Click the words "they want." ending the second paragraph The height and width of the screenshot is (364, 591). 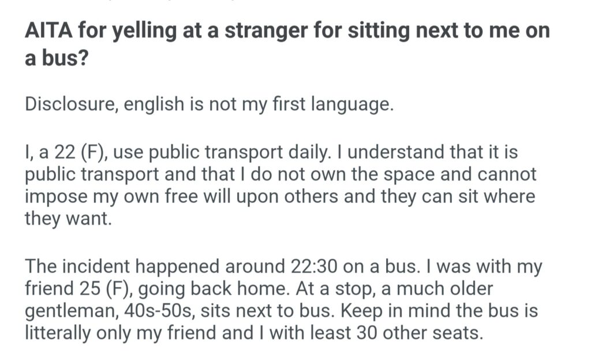pos(68,219)
